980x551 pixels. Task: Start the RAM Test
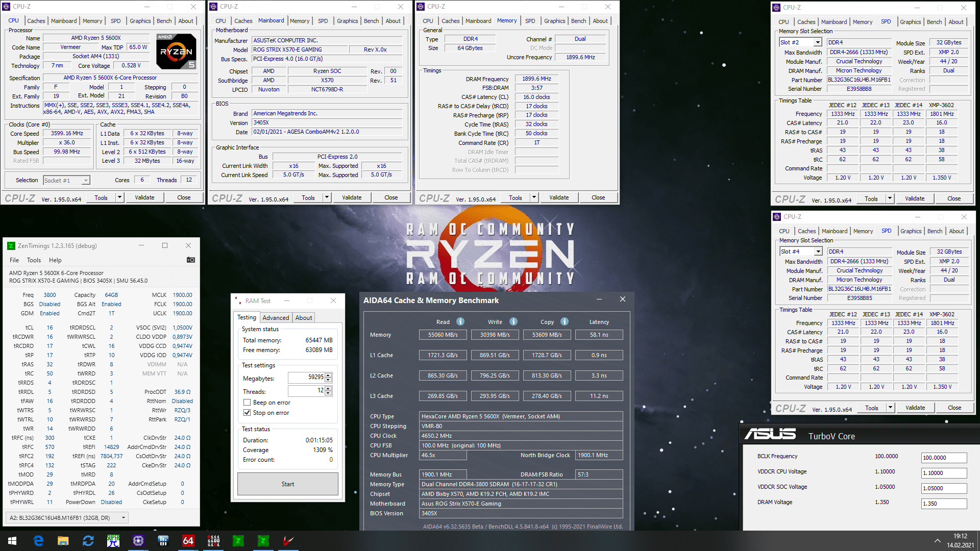pos(288,484)
